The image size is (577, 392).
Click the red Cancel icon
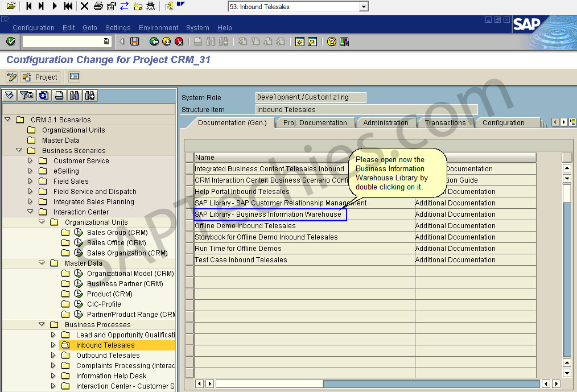click(x=179, y=42)
